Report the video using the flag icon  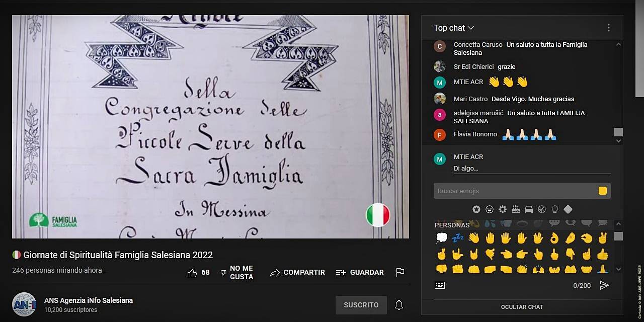(x=400, y=272)
